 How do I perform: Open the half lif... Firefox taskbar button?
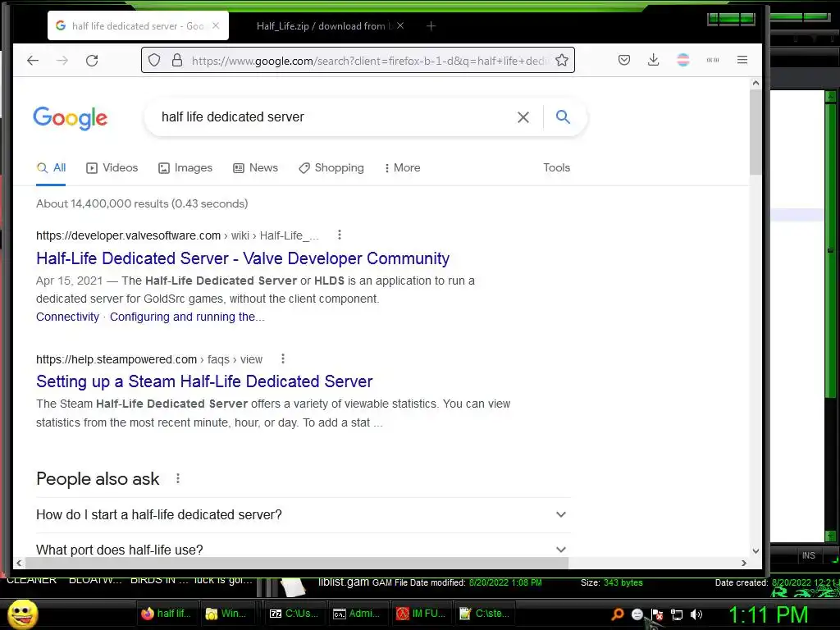(167, 614)
